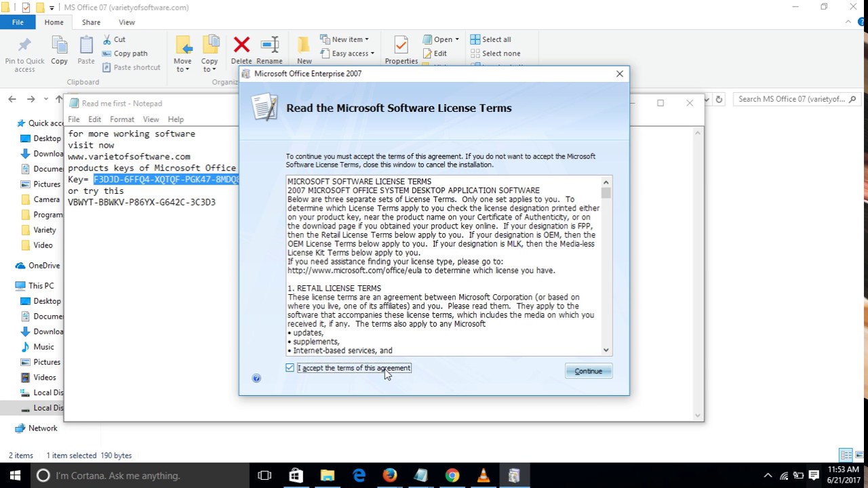
Task: Click the Cut command
Action: pyautogui.click(x=114, y=39)
